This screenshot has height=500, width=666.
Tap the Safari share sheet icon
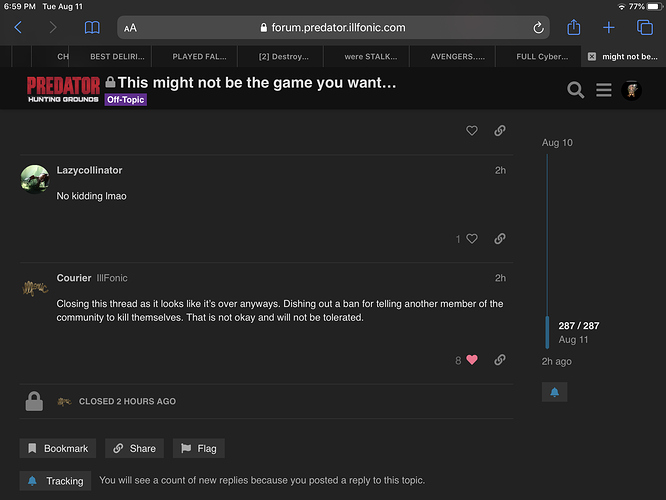tap(573, 28)
